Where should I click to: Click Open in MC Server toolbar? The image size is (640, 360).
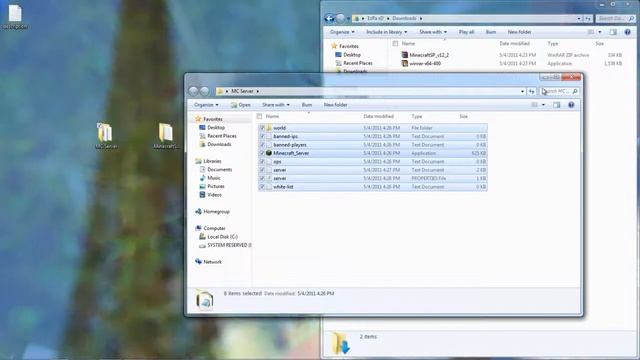click(240, 105)
